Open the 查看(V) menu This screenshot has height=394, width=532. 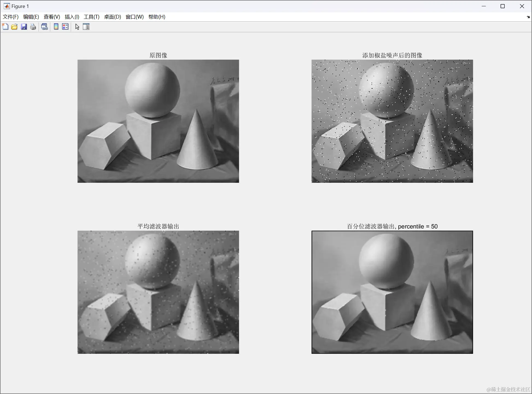pyautogui.click(x=52, y=17)
